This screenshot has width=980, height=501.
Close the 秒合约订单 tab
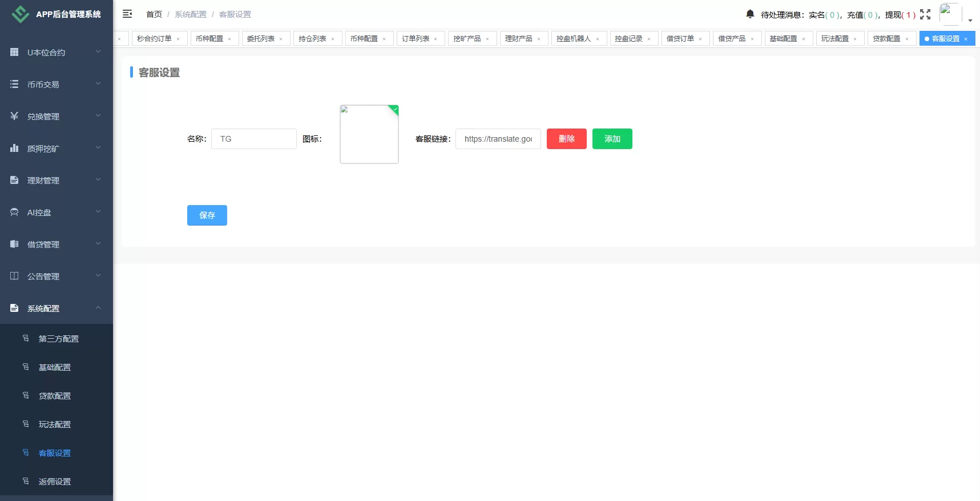point(178,39)
